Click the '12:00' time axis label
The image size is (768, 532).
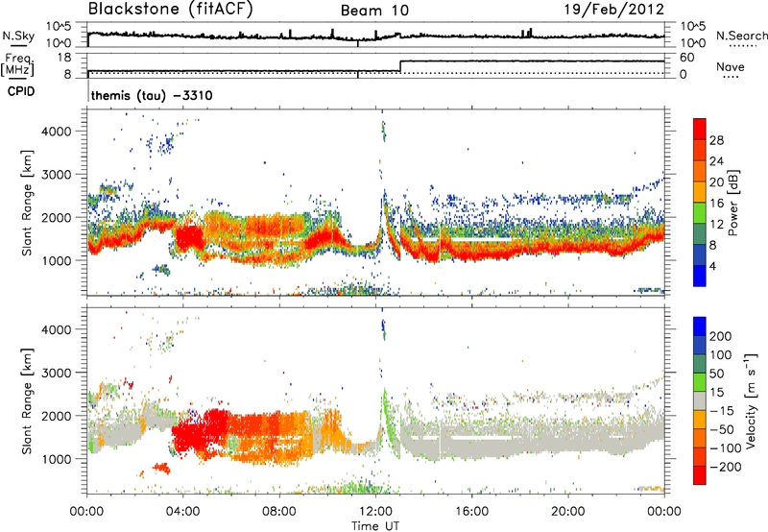[x=375, y=512]
